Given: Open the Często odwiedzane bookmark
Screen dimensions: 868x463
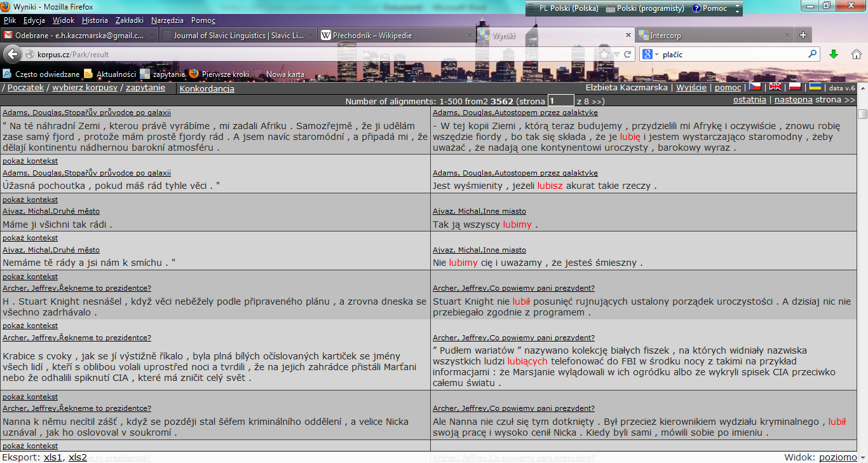Looking at the screenshot, I should click(41, 74).
